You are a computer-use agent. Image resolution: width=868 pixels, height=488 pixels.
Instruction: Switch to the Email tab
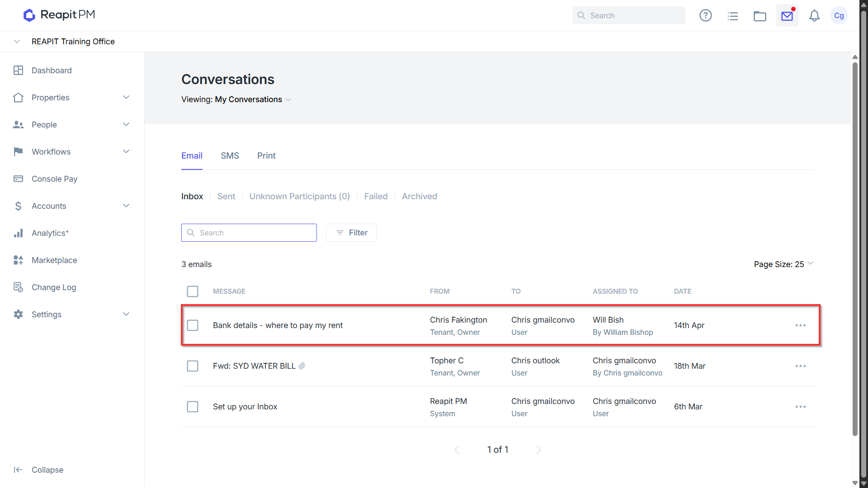[x=192, y=156]
